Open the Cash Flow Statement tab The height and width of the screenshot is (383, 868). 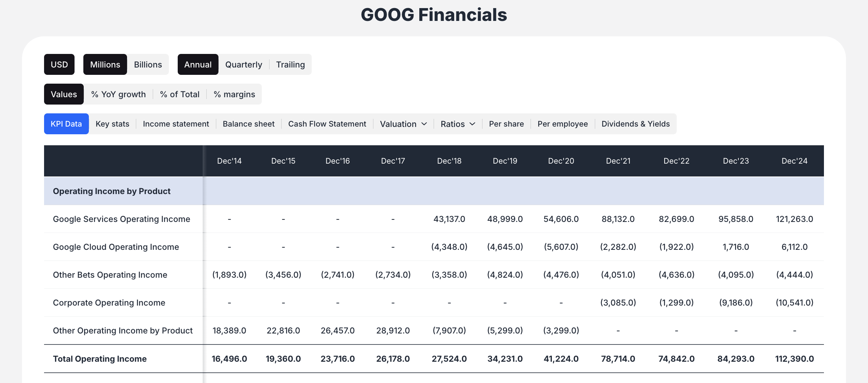[327, 124]
